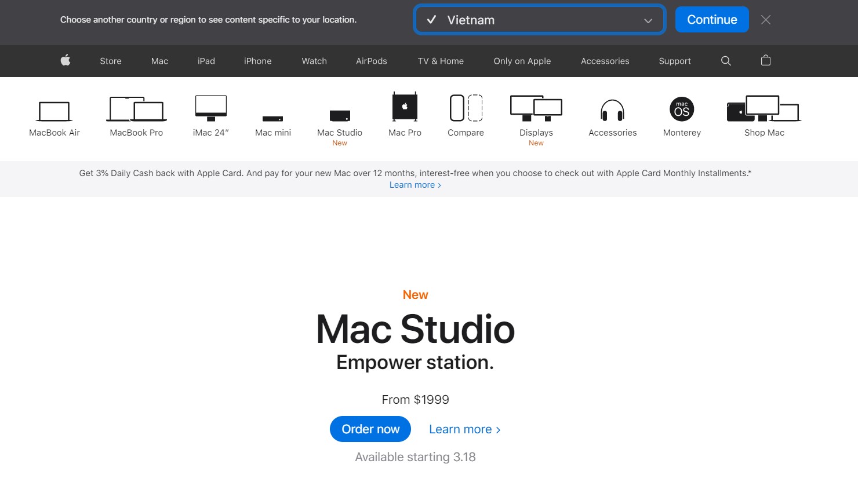Click the Apple logo icon
This screenshot has height=504, width=858.
pyautogui.click(x=66, y=60)
